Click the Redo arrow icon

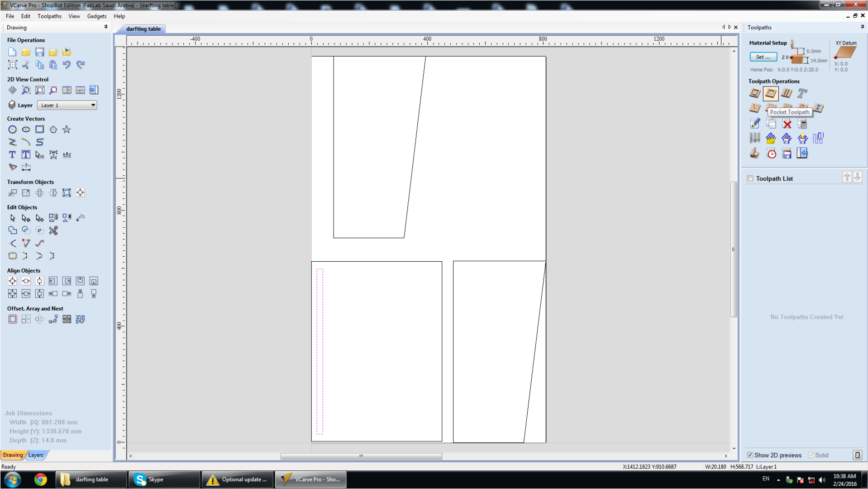point(81,65)
